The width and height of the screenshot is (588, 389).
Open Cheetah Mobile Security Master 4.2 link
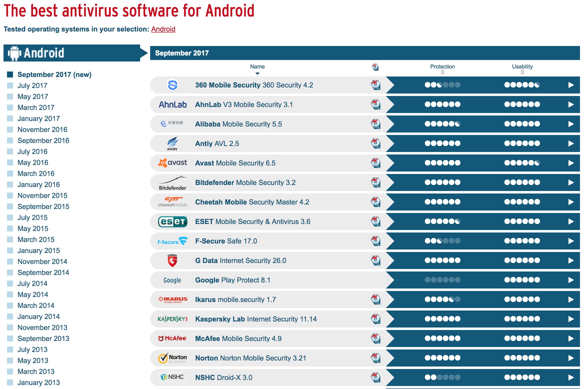(x=252, y=202)
